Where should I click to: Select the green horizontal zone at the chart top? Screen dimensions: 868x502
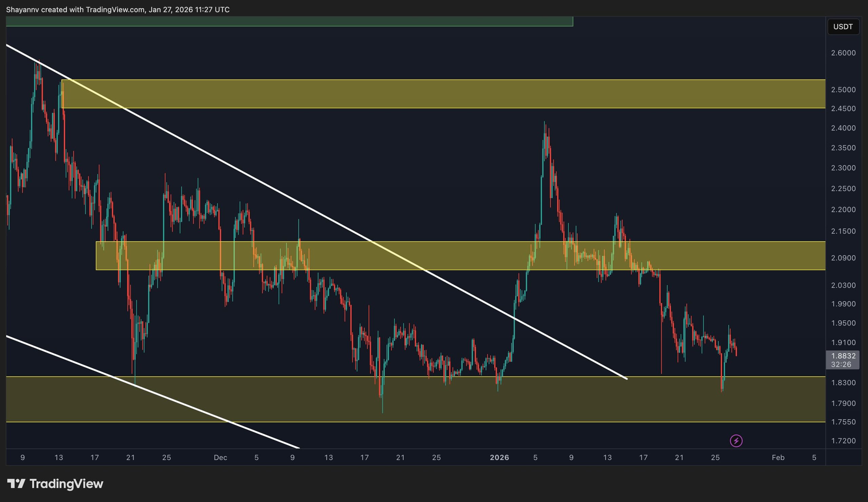pos(276,21)
